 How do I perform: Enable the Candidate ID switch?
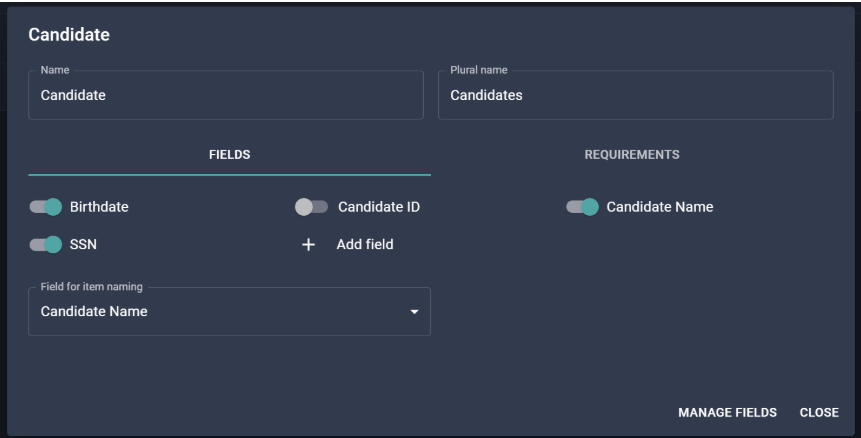tap(311, 207)
